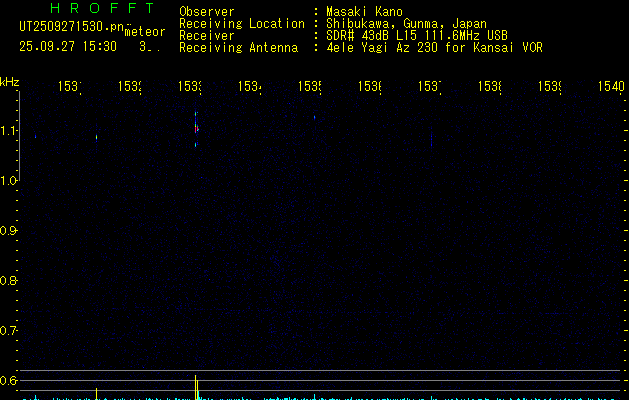Select location Shibukawa, Gunma, Japan

click(406, 24)
